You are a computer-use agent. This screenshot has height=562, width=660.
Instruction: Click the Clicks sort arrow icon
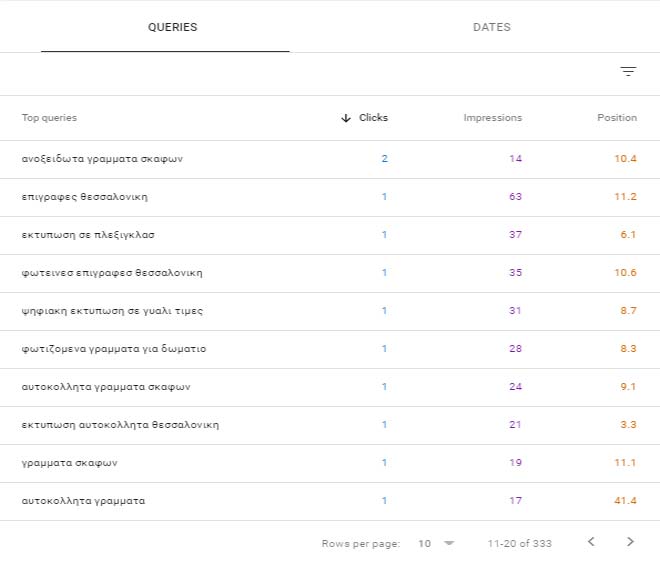tap(346, 118)
